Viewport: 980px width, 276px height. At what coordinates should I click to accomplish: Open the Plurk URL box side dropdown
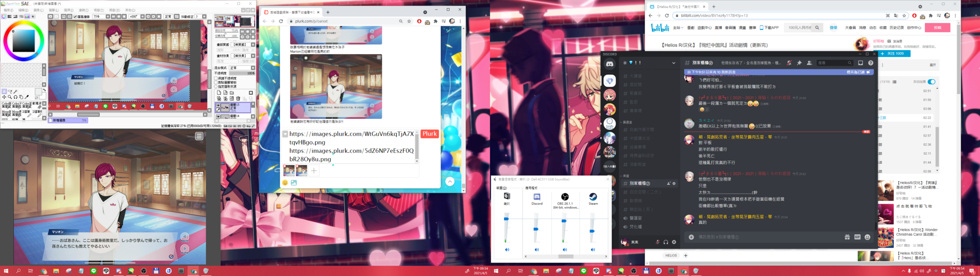click(x=285, y=134)
